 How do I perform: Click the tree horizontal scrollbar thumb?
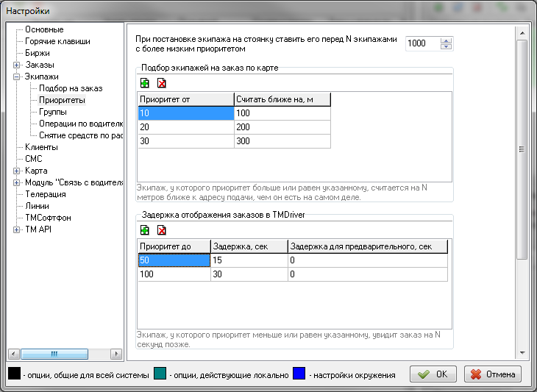click(54, 354)
